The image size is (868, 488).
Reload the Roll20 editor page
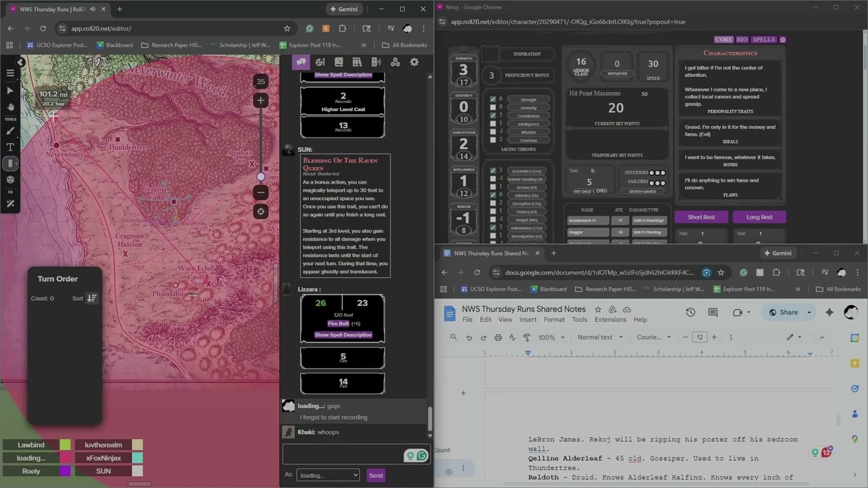43,28
